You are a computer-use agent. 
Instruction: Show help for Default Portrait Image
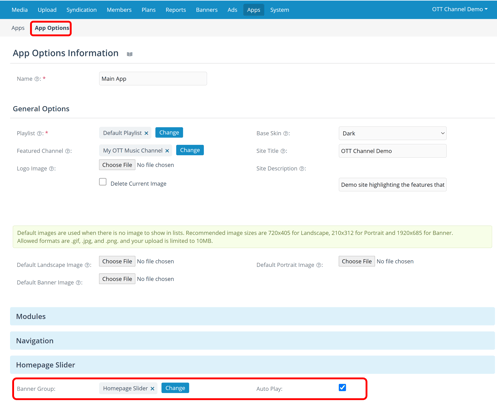319,265
